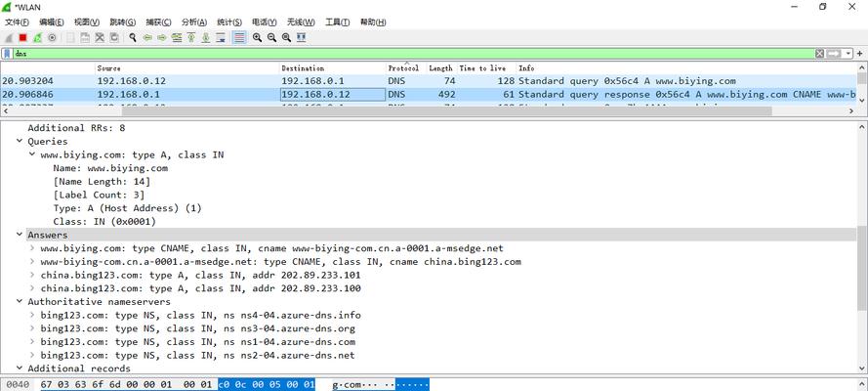
Task: Open the 跳转(G) menu
Action: tap(123, 22)
